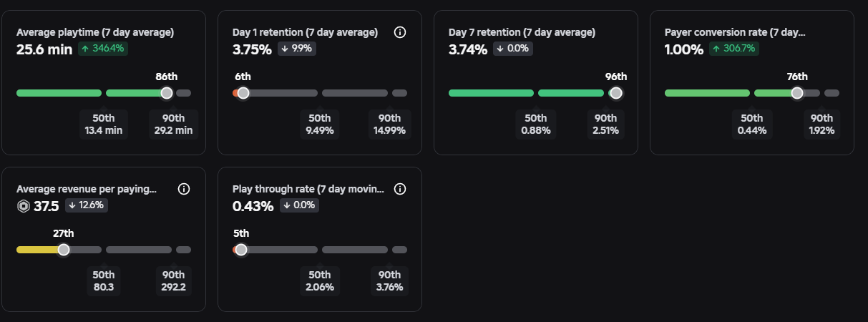
Task: Open the Average playtime card title
Action: click(95, 32)
